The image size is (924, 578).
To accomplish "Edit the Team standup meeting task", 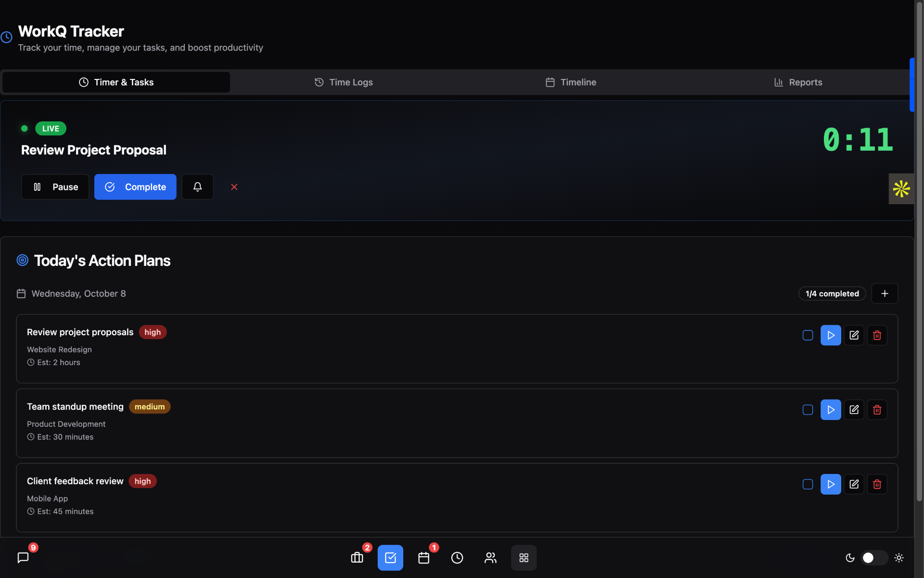I will point(854,410).
